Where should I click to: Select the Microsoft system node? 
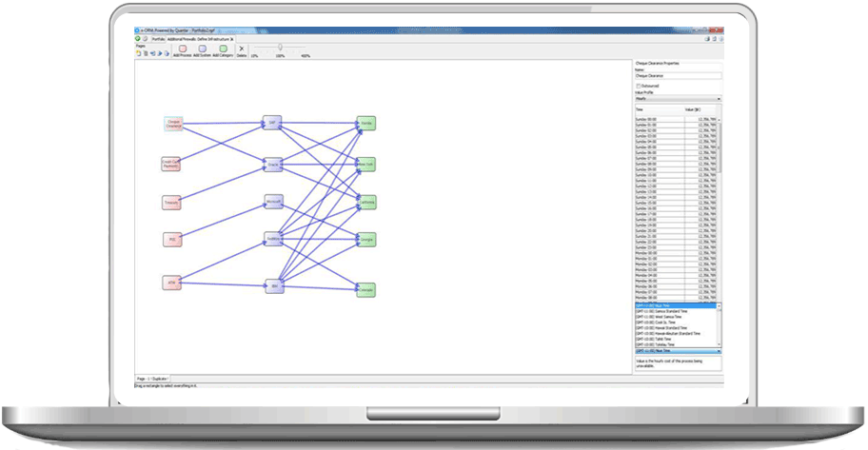[x=273, y=202]
